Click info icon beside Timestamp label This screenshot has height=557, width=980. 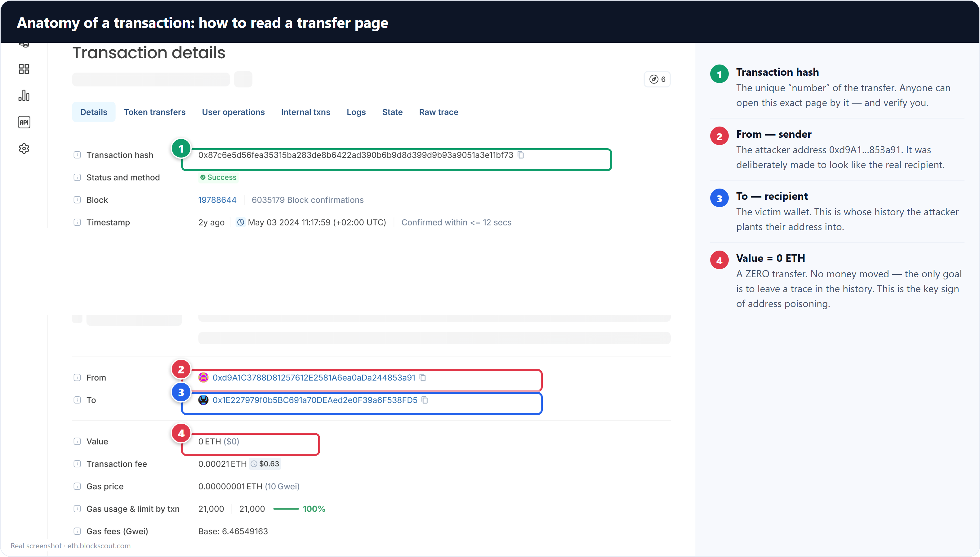[x=77, y=222]
